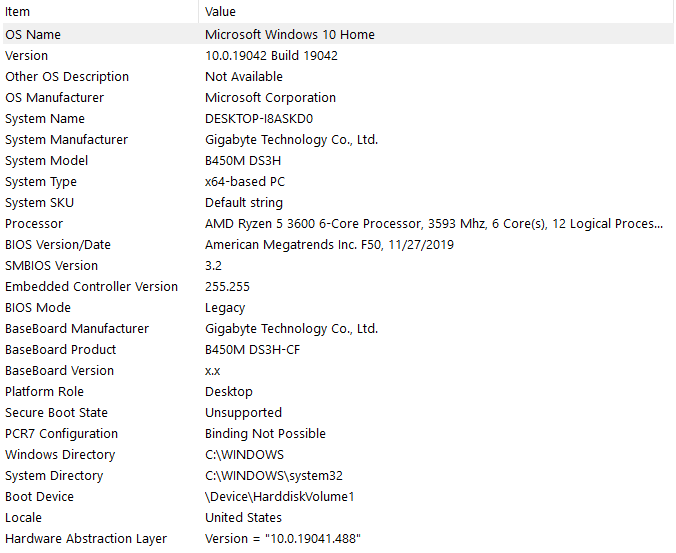This screenshot has width=676, height=553.
Task: Select Windows Directory row label
Action: coord(60,455)
